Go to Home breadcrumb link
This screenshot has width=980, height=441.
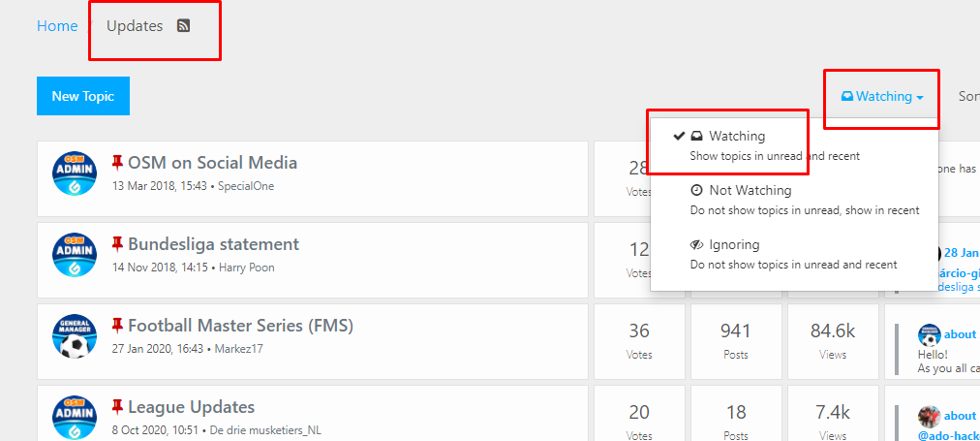click(57, 25)
